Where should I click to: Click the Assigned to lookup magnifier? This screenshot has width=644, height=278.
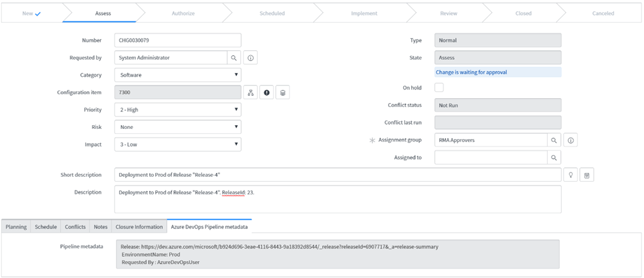pyautogui.click(x=553, y=157)
